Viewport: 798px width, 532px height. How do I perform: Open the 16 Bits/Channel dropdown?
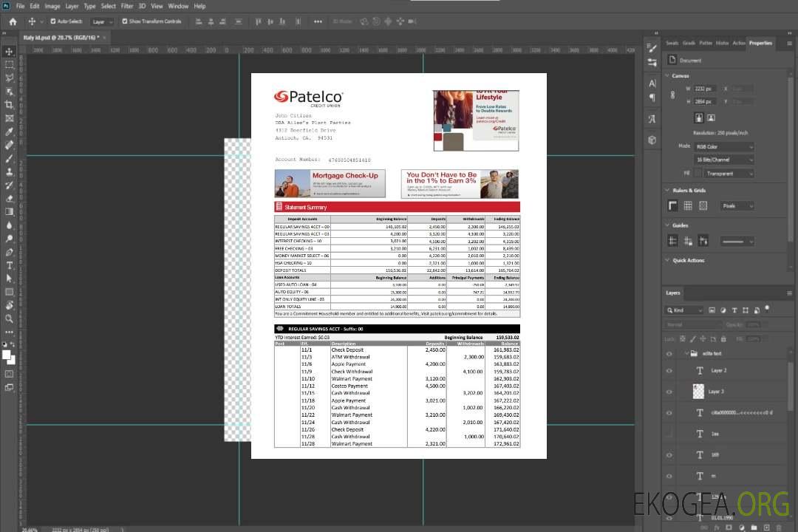tap(724, 160)
